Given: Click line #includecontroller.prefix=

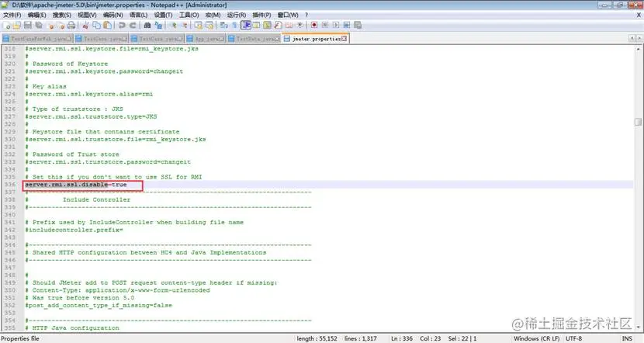Looking at the screenshot, I should (74, 230).
